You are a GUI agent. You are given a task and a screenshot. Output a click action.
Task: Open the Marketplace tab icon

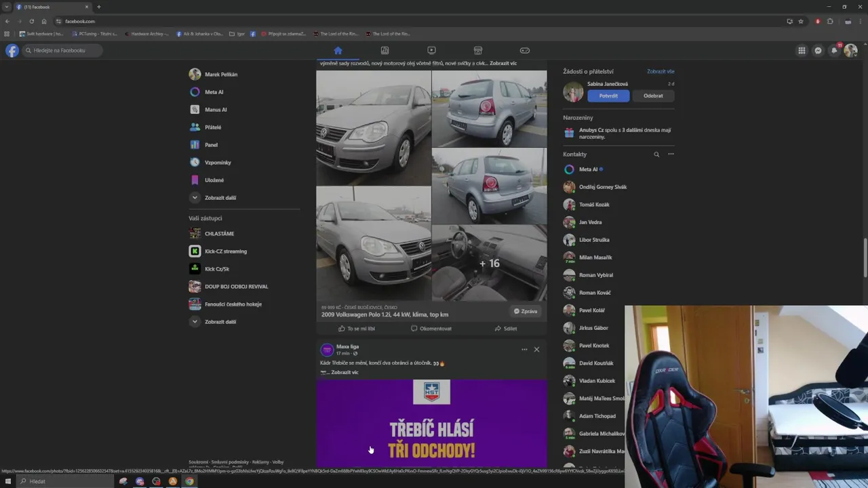(478, 50)
